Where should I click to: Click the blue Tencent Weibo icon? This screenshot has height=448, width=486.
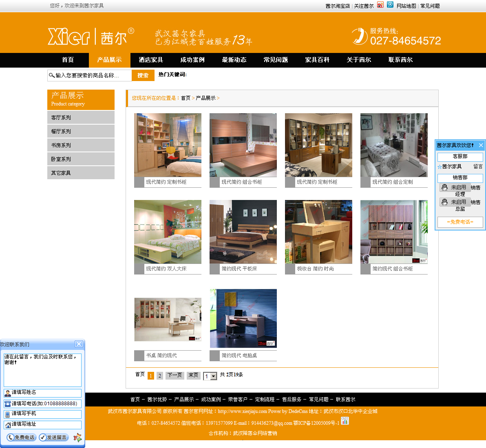[390, 5]
